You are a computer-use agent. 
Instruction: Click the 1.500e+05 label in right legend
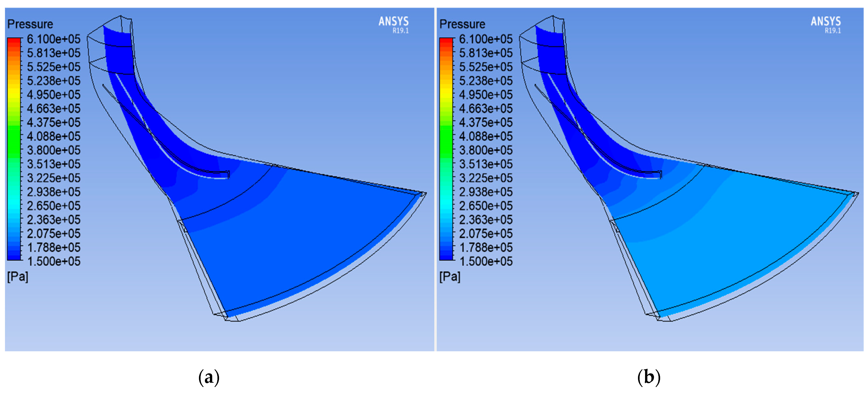click(x=486, y=261)
